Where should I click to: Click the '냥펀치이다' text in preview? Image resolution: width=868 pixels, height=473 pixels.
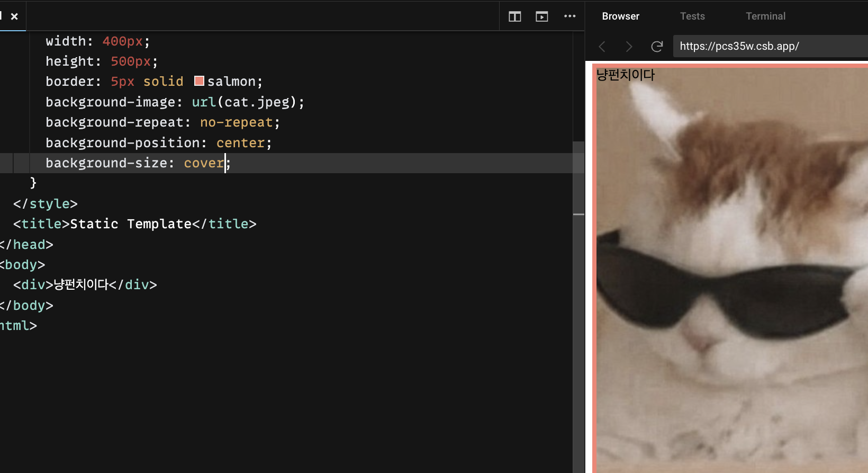(x=626, y=75)
